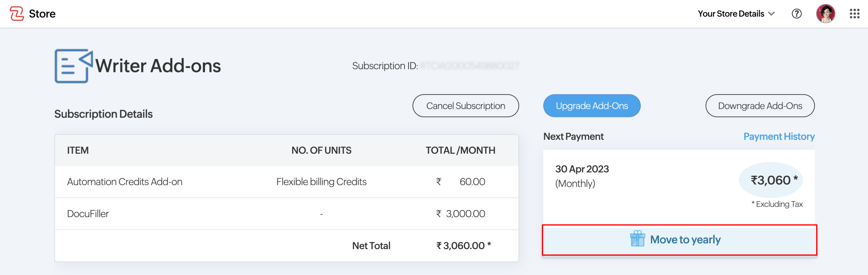Click the gift icon beside Move to yearly
The width and height of the screenshot is (868, 275).
pos(637,239)
